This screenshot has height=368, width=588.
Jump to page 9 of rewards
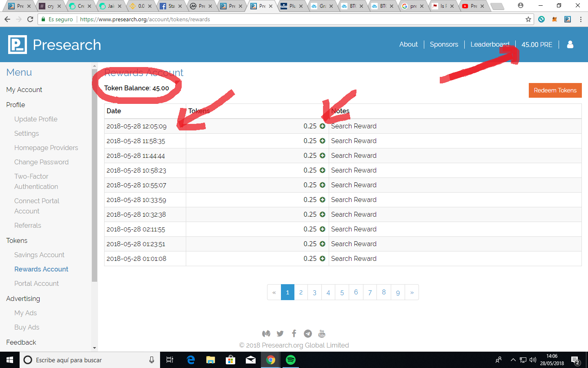pos(398,292)
